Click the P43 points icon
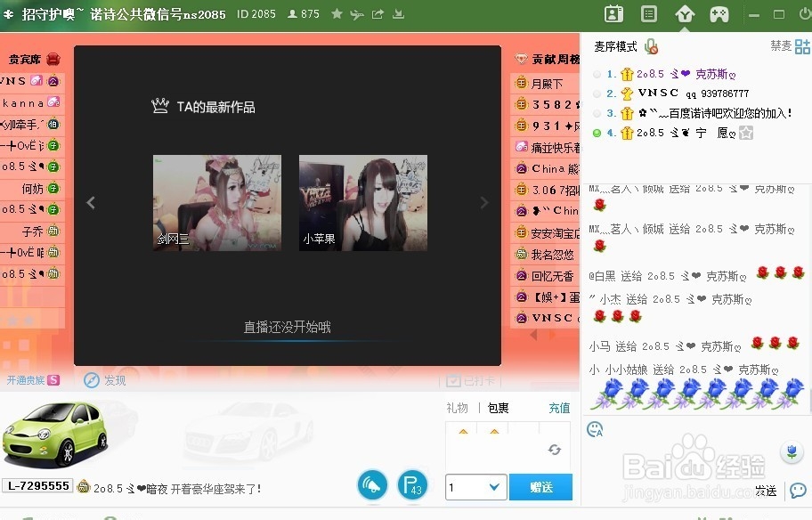Screen dimensions: 812x520 tap(412, 484)
